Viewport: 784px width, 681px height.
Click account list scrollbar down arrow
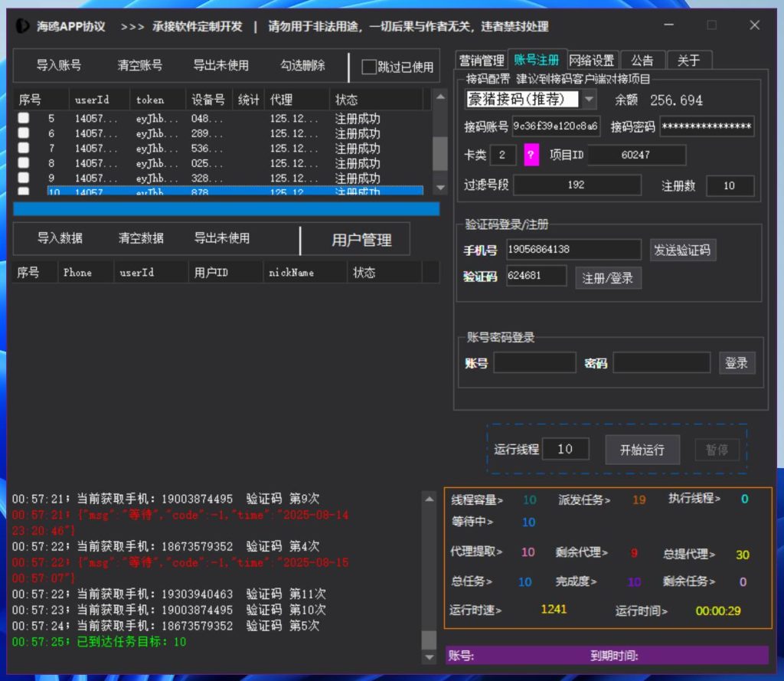click(x=440, y=188)
